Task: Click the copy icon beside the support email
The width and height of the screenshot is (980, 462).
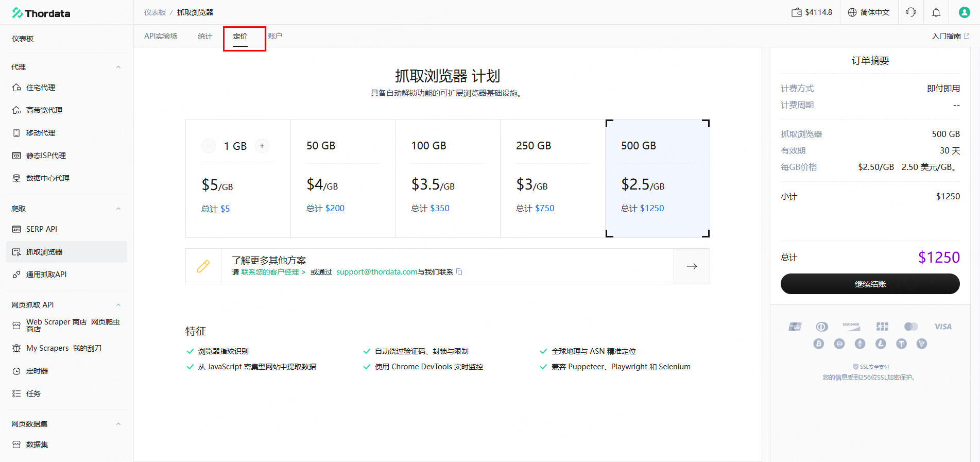Action: [459, 272]
